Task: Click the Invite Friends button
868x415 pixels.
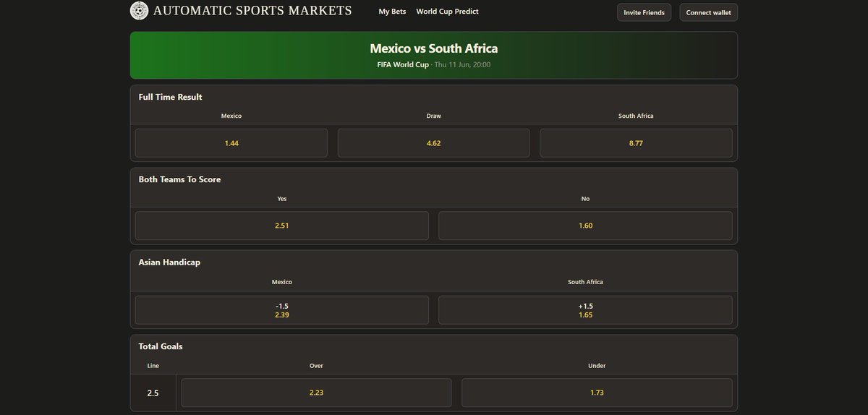Action: (x=644, y=12)
